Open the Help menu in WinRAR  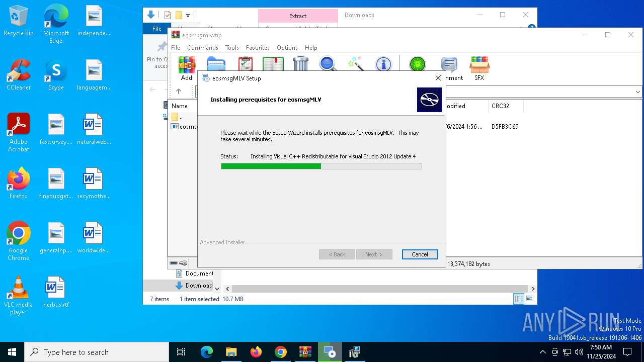pos(311,48)
